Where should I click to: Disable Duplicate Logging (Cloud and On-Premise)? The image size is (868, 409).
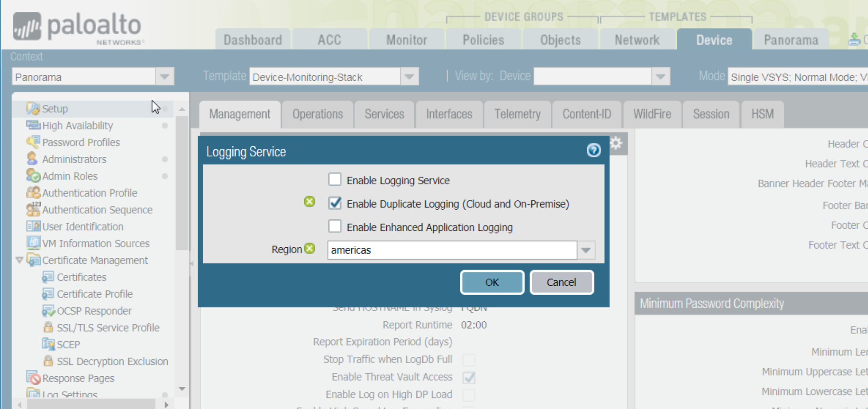pyautogui.click(x=335, y=204)
